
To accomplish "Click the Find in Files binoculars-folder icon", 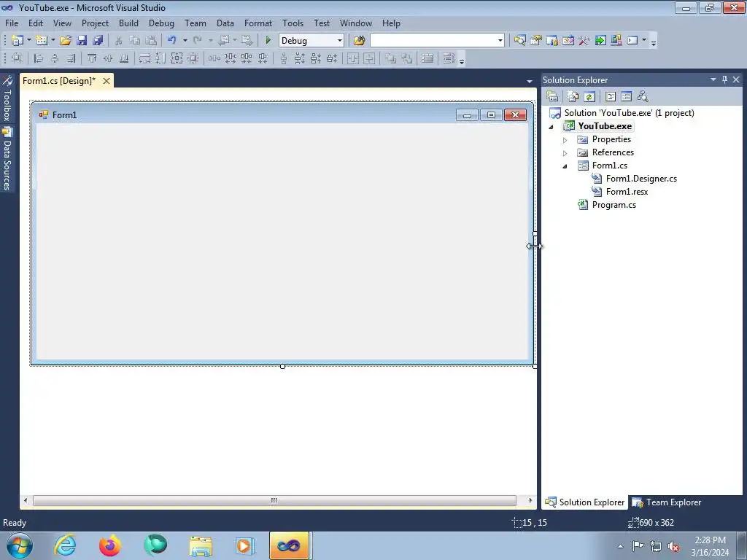I will pos(359,41).
